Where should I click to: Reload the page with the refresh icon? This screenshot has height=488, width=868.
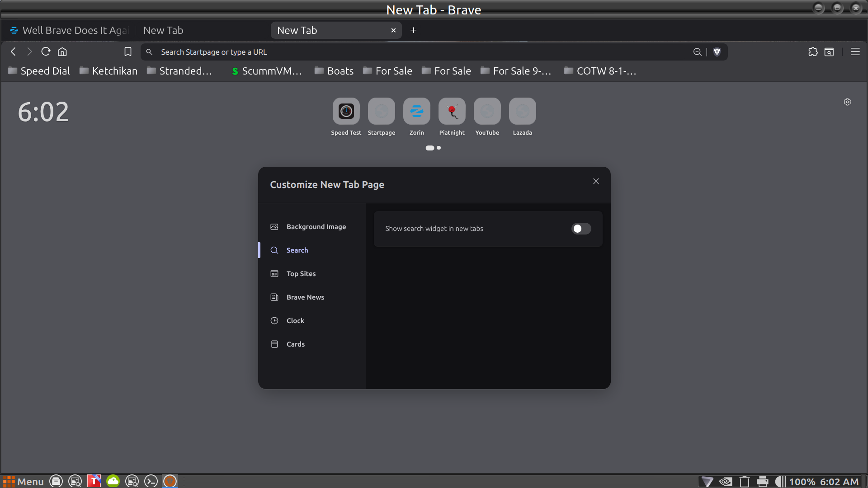[46, 52]
